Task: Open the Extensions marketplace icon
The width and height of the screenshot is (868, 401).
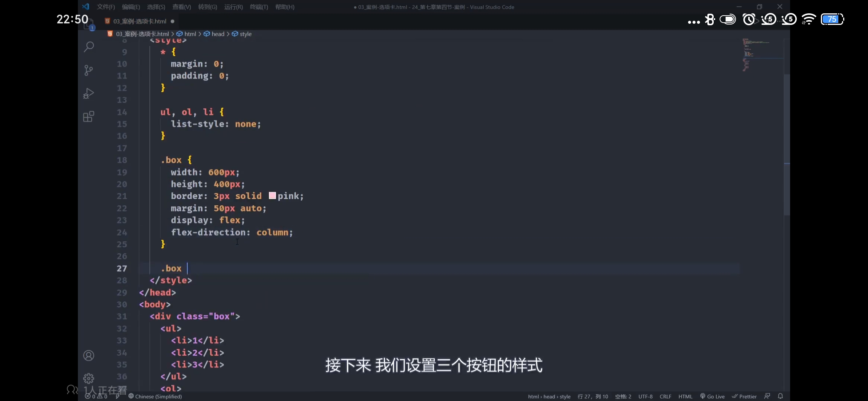Action: pyautogui.click(x=89, y=117)
